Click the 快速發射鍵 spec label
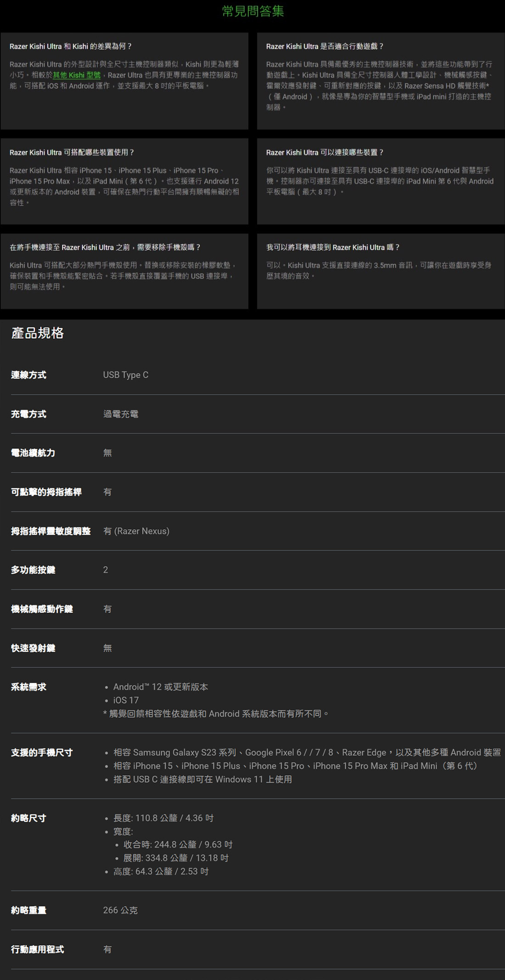Screen dimensions: 505x980 click(33, 648)
